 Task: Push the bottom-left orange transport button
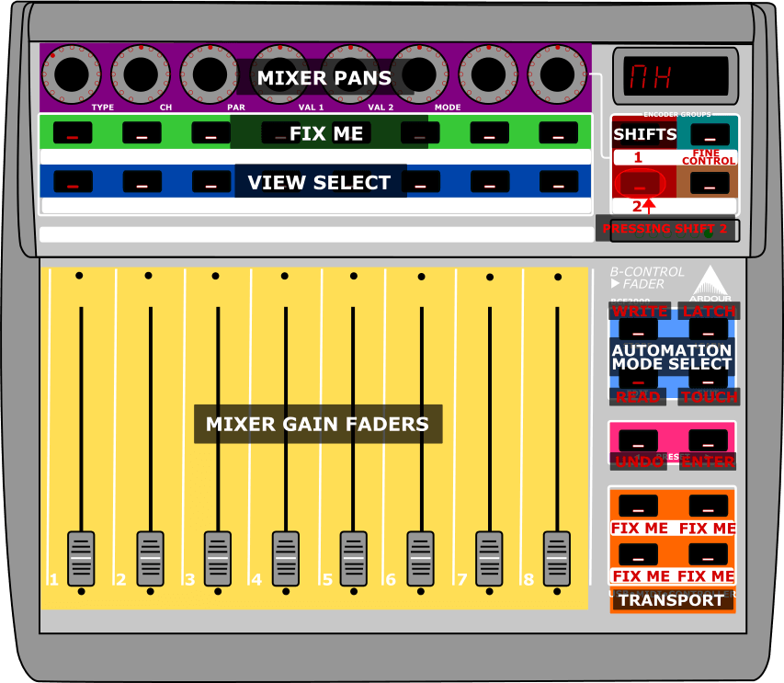639,554
